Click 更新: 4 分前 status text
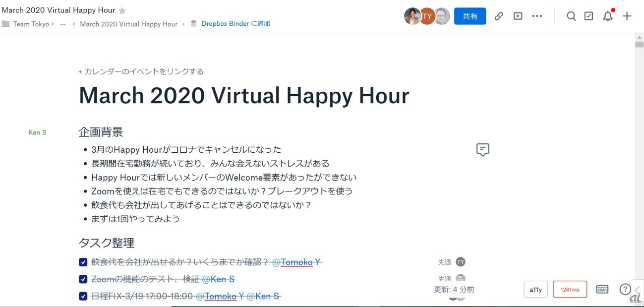 click(x=454, y=290)
